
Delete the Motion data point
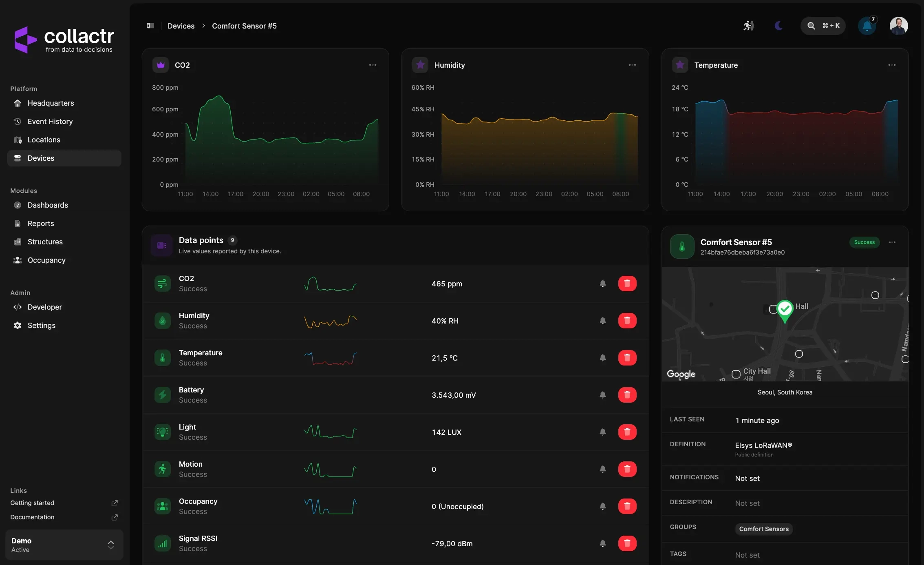(x=627, y=469)
